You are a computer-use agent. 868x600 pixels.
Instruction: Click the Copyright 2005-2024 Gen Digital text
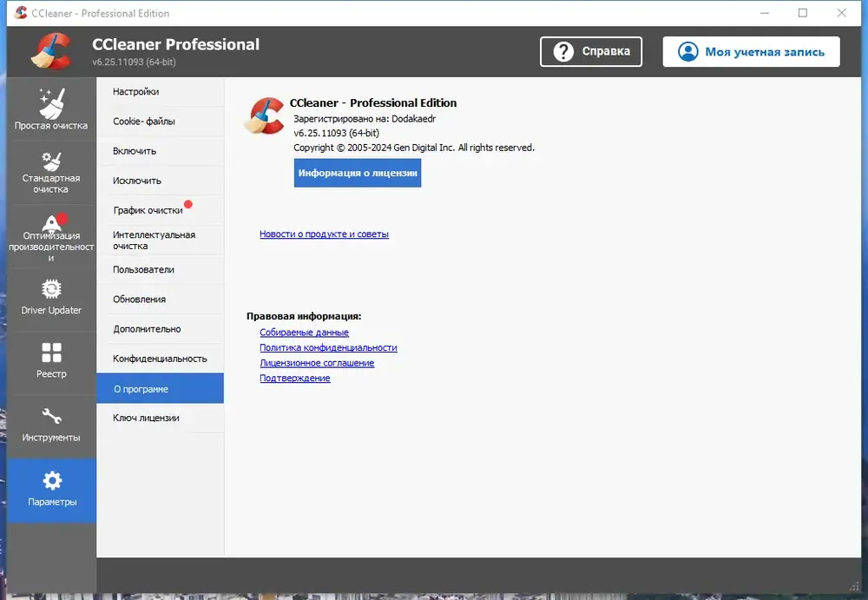point(413,148)
